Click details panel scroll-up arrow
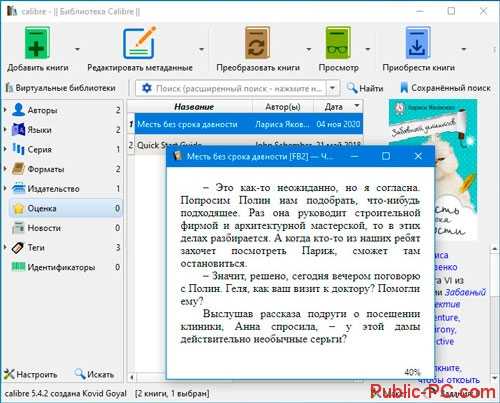The height and width of the screenshot is (403, 500). coord(495,249)
